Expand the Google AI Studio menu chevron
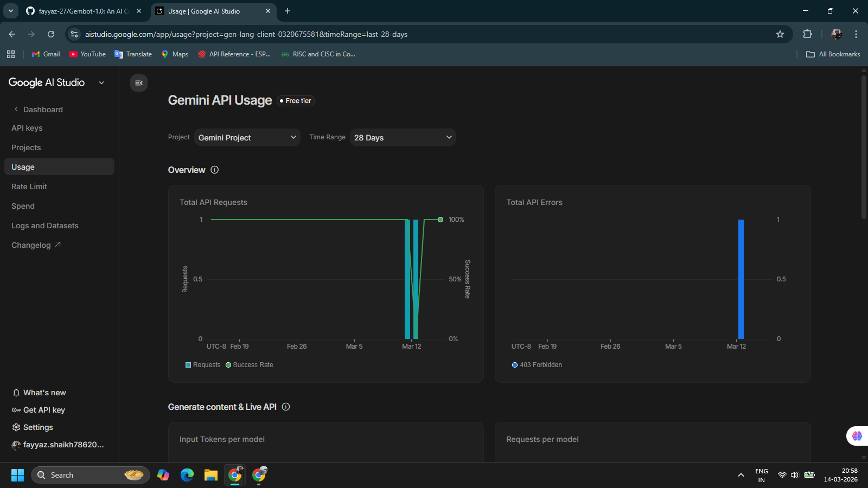The height and width of the screenshot is (488, 868). pyautogui.click(x=101, y=83)
